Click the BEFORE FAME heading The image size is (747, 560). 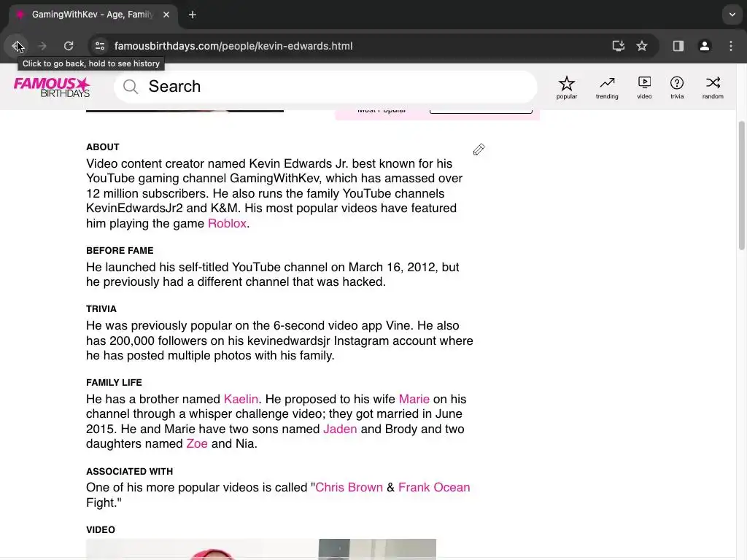click(x=120, y=251)
